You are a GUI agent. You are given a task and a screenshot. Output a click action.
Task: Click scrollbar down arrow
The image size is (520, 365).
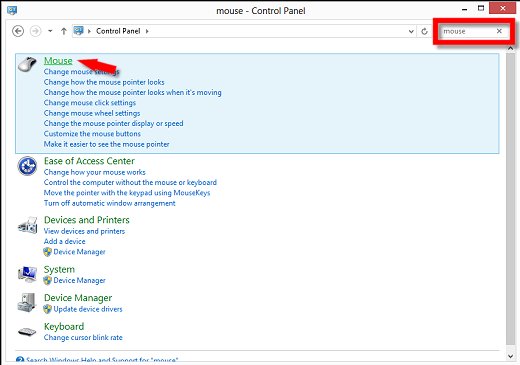510,356
